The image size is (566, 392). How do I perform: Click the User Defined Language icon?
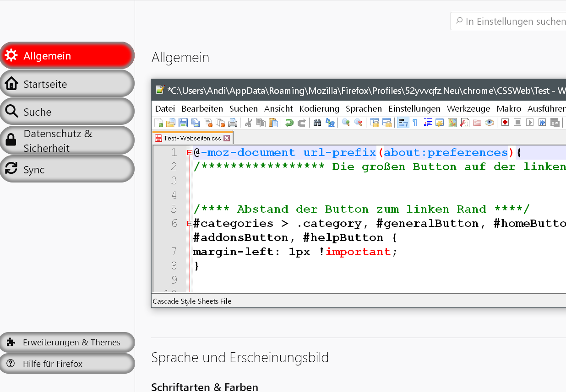440,122
